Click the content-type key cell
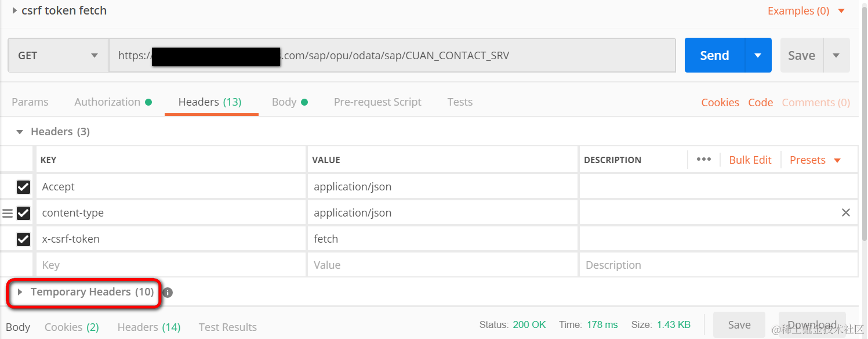The height and width of the screenshot is (339, 868). 171,213
